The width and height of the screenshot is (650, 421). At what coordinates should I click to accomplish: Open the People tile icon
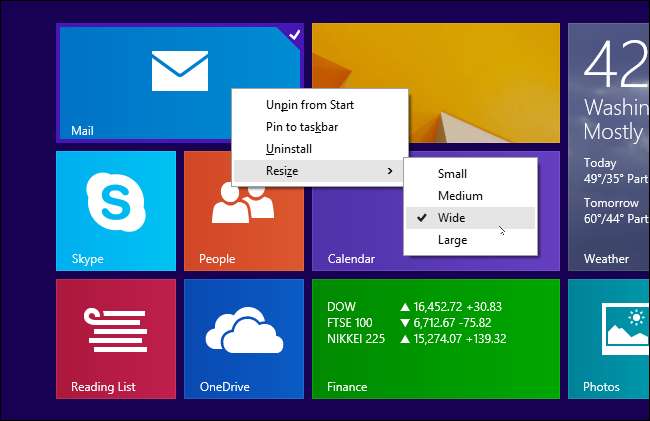pos(243,202)
